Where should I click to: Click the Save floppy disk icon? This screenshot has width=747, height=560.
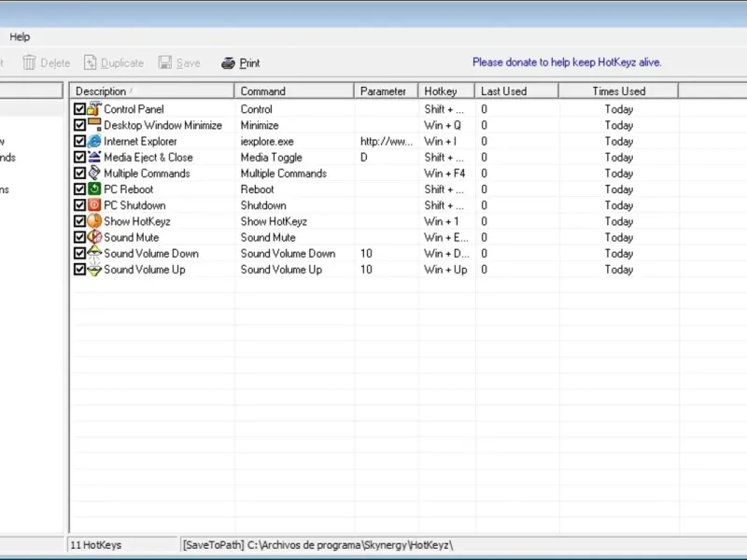(165, 63)
